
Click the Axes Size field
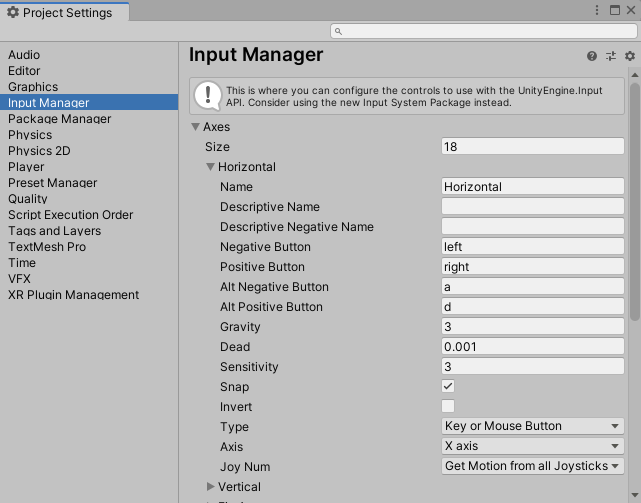(x=533, y=146)
